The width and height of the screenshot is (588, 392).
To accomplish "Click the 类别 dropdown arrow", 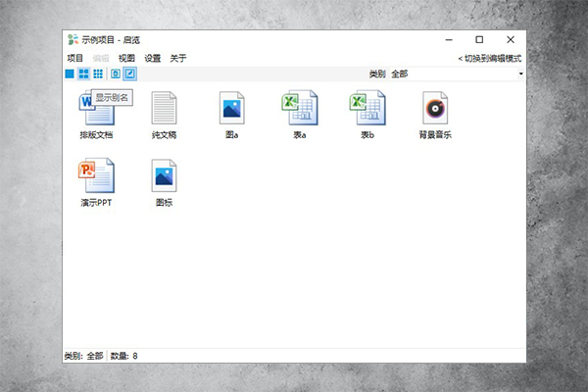I will 520,73.
